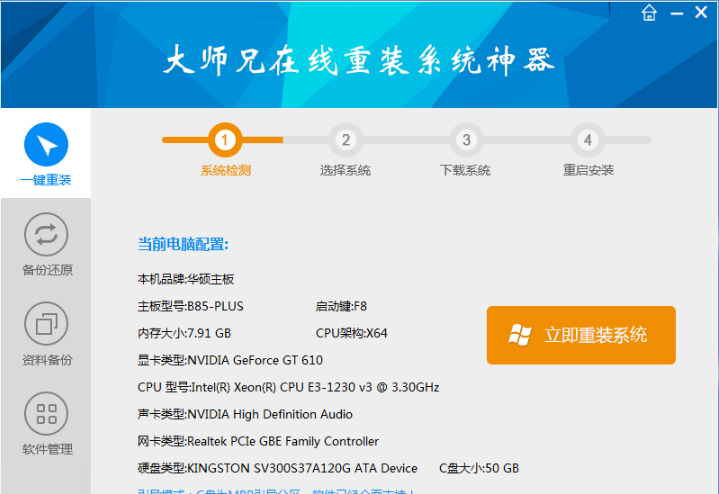Click the 本机品牌:华硕主板 line

pyautogui.click(x=186, y=279)
